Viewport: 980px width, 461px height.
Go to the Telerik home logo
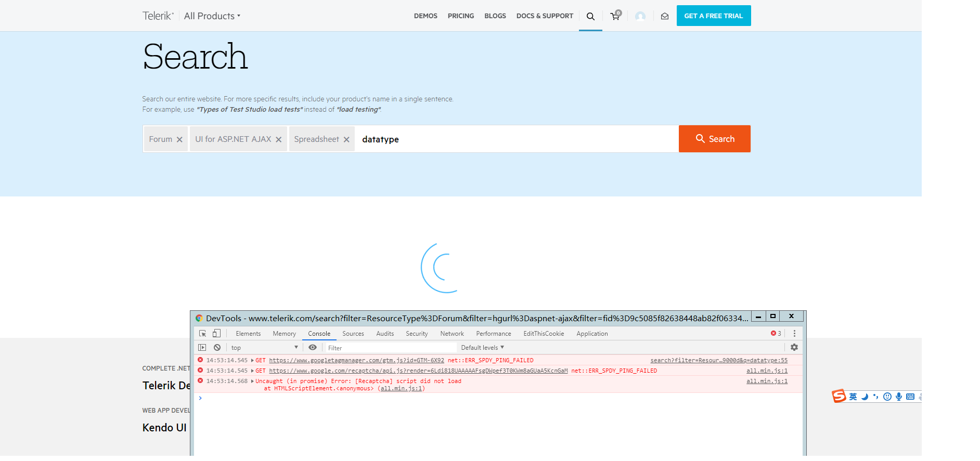158,16
